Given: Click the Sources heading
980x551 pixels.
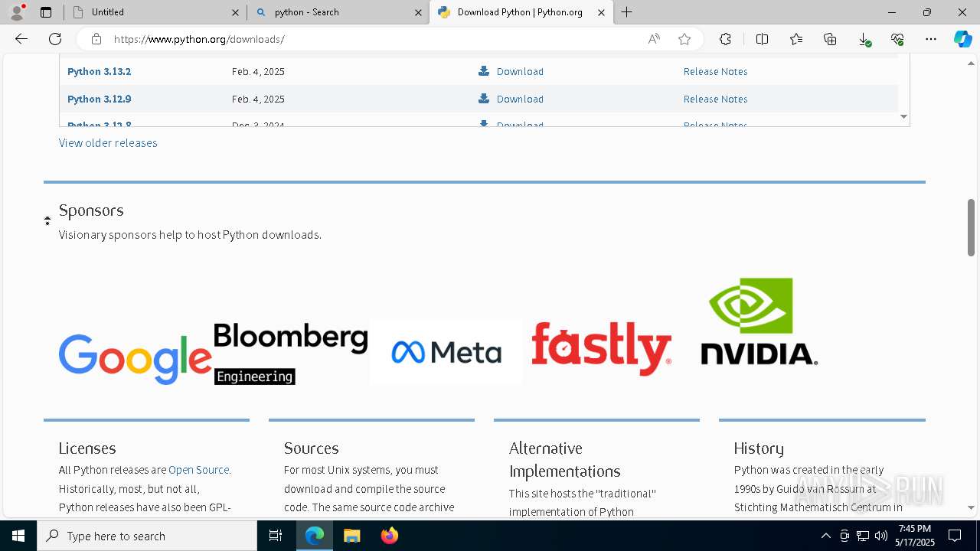Looking at the screenshot, I should [x=311, y=448].
